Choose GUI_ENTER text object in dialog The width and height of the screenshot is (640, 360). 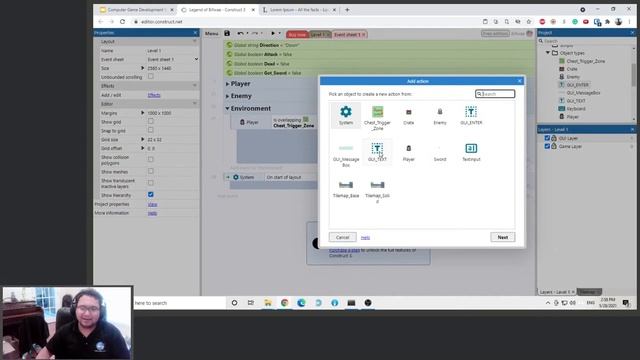[x=471, y=115]
